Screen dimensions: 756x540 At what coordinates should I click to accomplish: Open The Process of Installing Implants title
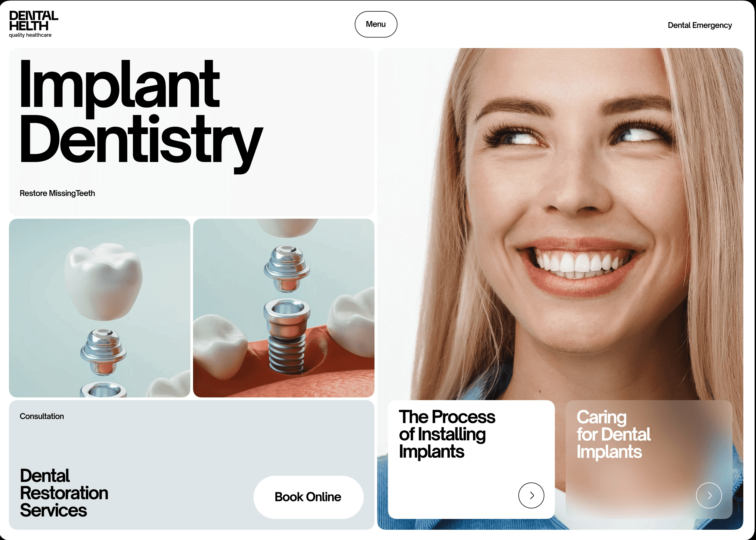(447, 434)
